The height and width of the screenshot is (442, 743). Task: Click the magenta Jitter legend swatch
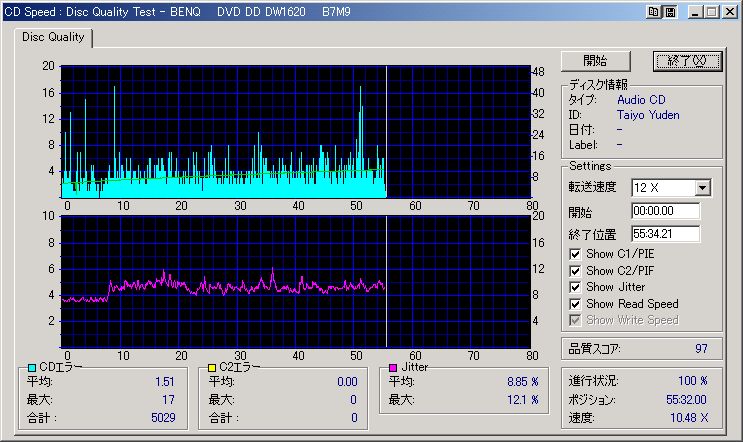(x=394, y=368)
